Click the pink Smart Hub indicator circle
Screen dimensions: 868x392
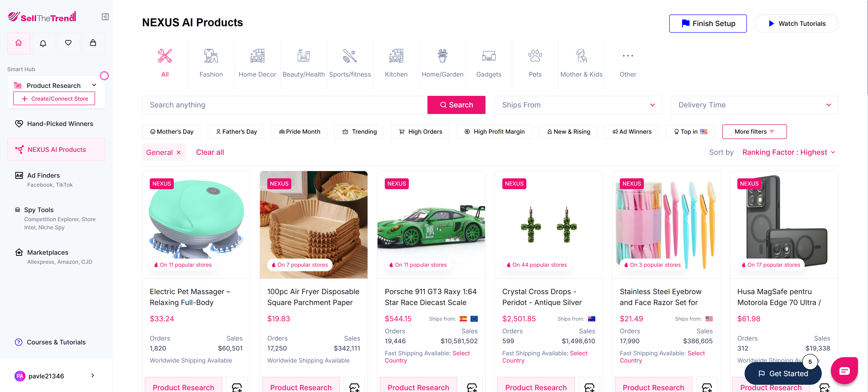pos(104,76)
